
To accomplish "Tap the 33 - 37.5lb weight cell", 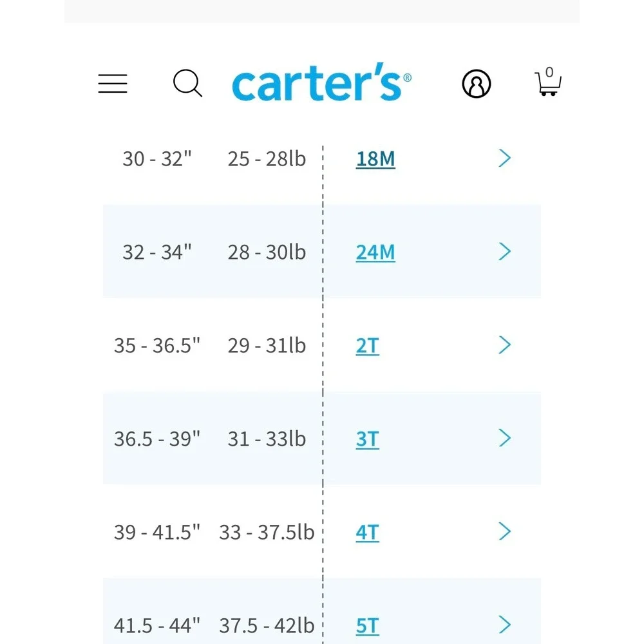I will [x=267, y=533].
